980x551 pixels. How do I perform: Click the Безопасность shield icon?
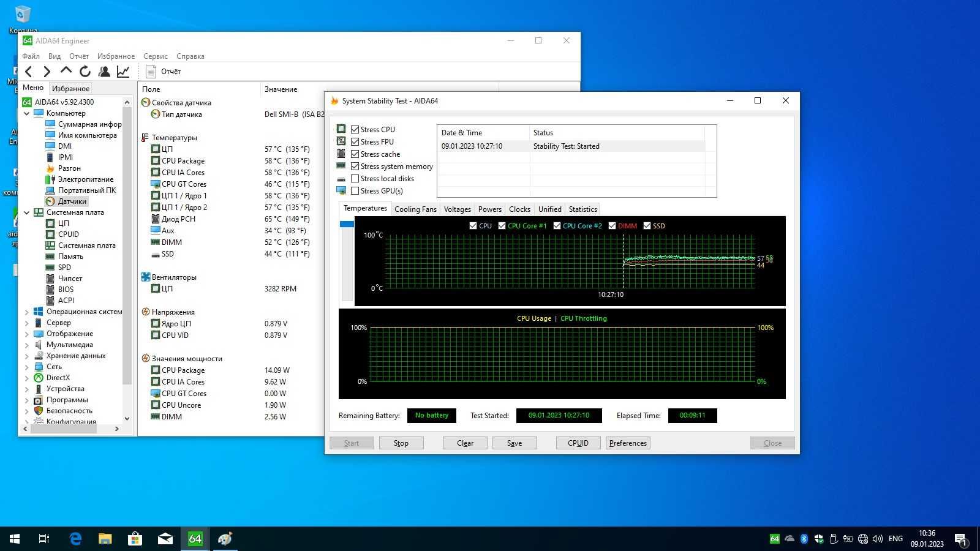point(39,411)
